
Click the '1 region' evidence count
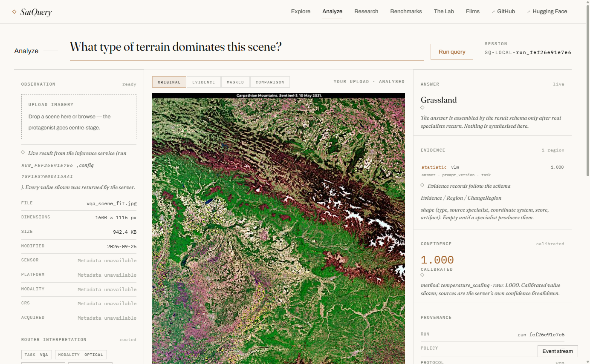click(x=552, y=150)
